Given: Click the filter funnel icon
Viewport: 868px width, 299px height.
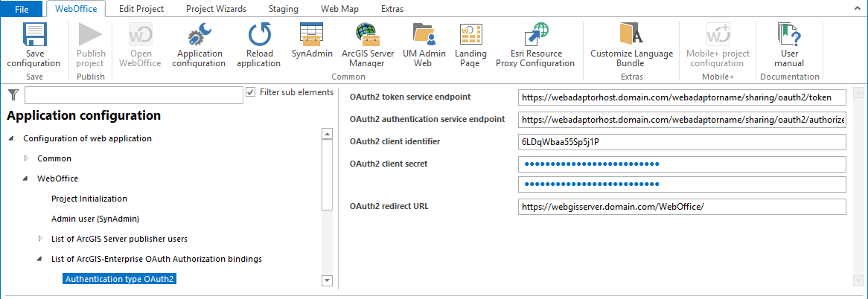Looking at the screenshot, I should point(13,95).
